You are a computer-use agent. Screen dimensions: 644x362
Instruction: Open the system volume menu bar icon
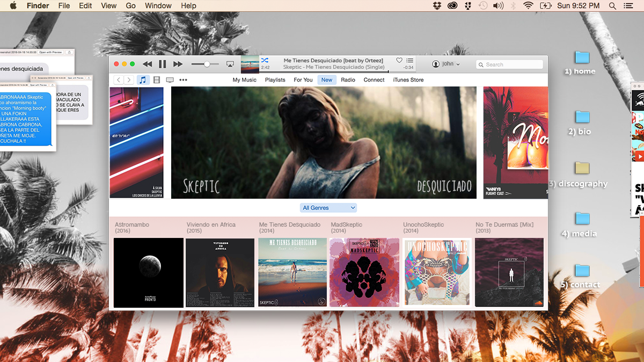tap(499, 5)
